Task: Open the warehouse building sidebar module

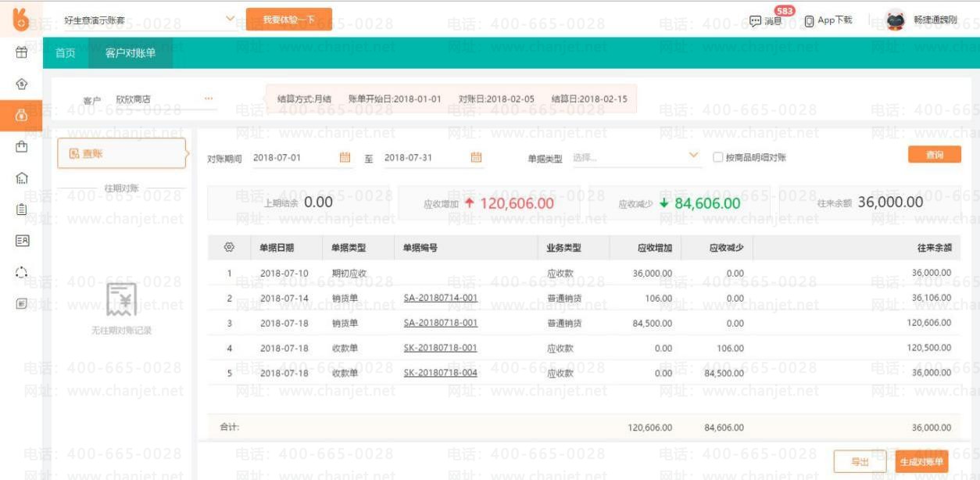Action: [21, 178]
